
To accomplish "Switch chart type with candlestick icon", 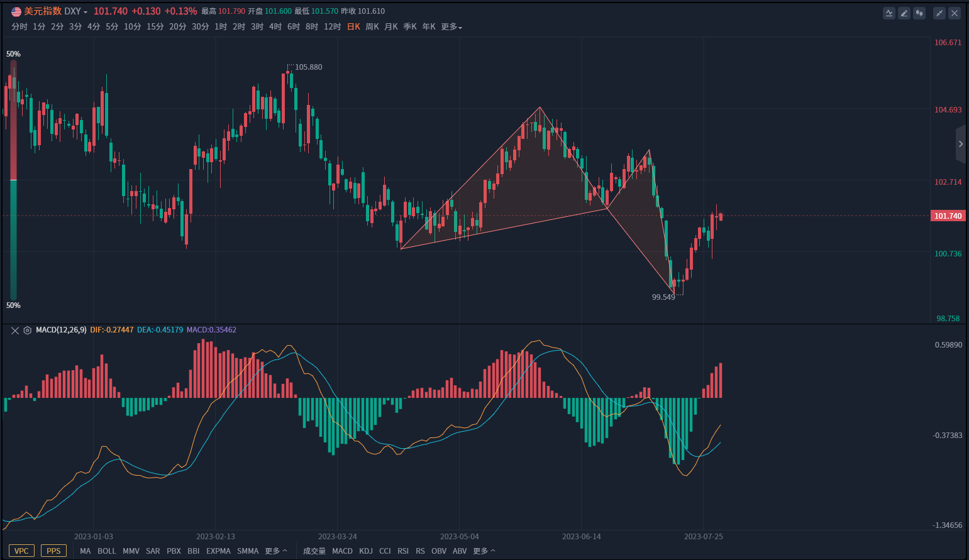I will (919, 13).
